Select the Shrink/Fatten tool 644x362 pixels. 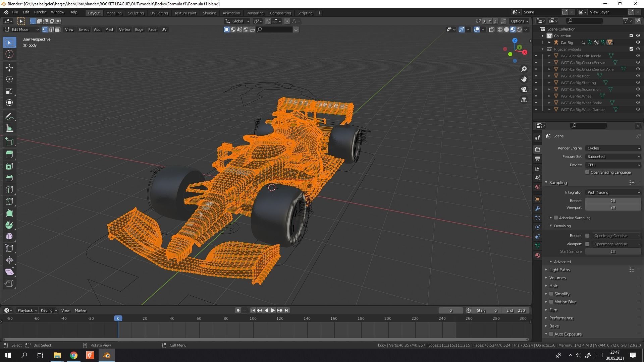point(9,260)
